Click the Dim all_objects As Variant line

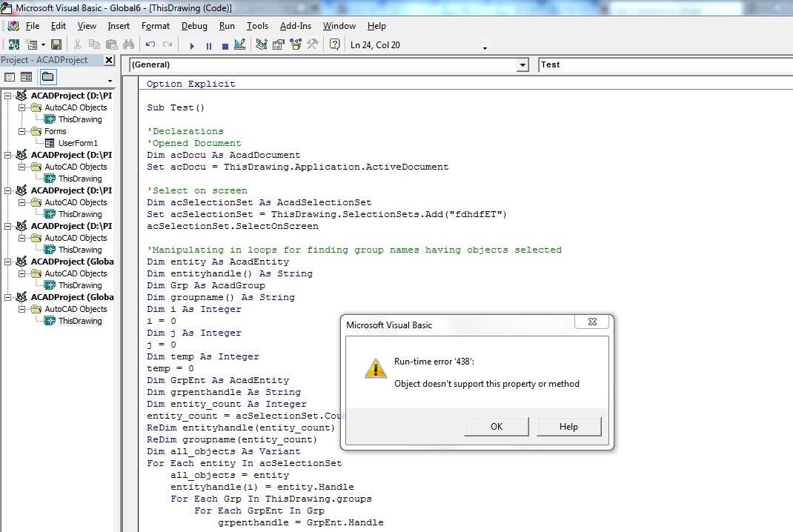pos(224,451)
